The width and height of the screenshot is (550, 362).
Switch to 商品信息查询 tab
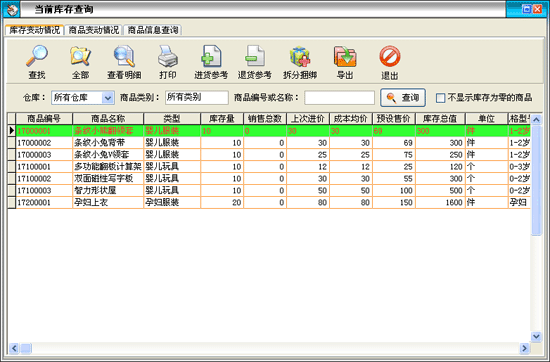(x=152, y=30)
